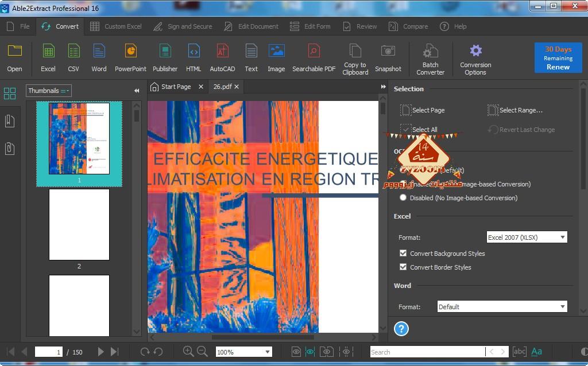Open the 100% zoom level dropdown
This screenshot has width=588, height=366.
(243, 352)
